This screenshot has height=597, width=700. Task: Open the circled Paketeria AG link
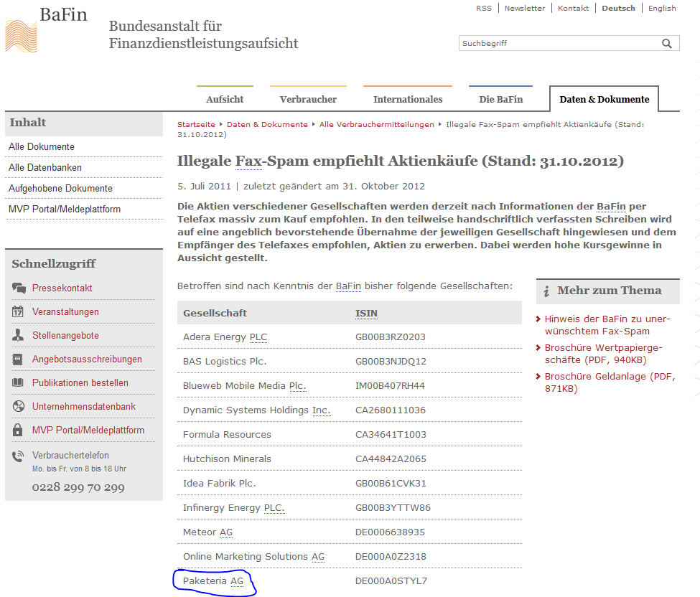[x=213, y=580]
